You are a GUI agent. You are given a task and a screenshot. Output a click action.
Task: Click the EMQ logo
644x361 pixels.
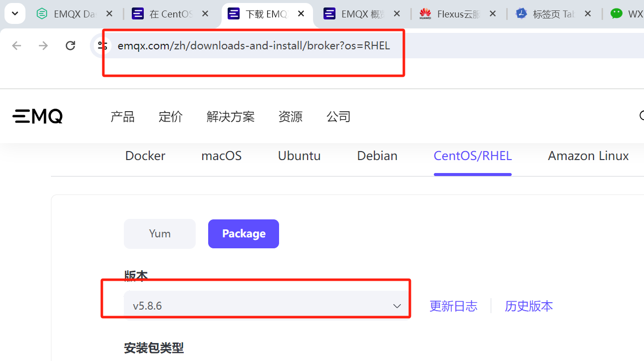click(x=37, y=116)
